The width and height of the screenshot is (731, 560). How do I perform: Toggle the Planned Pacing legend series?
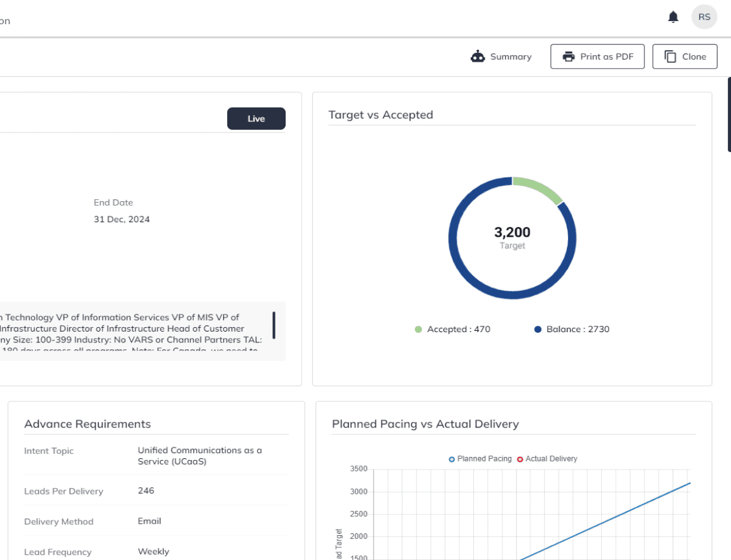(480, 459)
